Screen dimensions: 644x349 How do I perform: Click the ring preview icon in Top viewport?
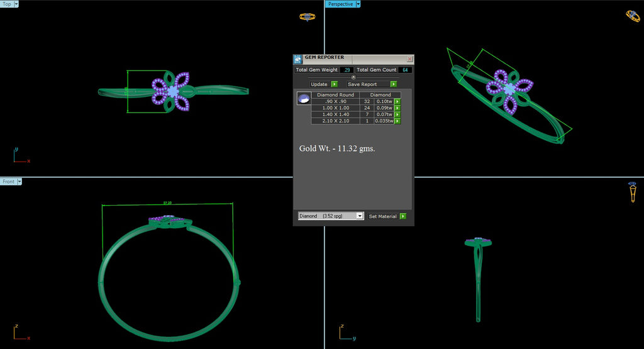point(307,16)
